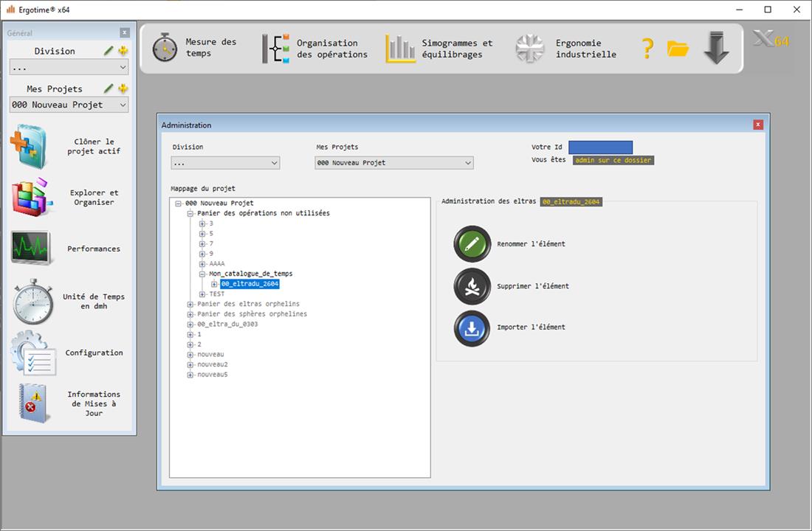Click the blue Importer l'élément download icon
This screenshot has width=812, height=531.
pyautogui.click(x=472, y=329)
